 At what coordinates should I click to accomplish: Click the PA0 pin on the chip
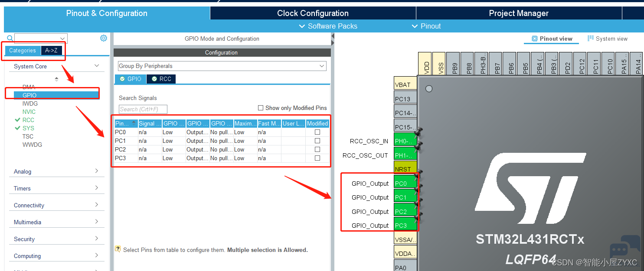405,265
